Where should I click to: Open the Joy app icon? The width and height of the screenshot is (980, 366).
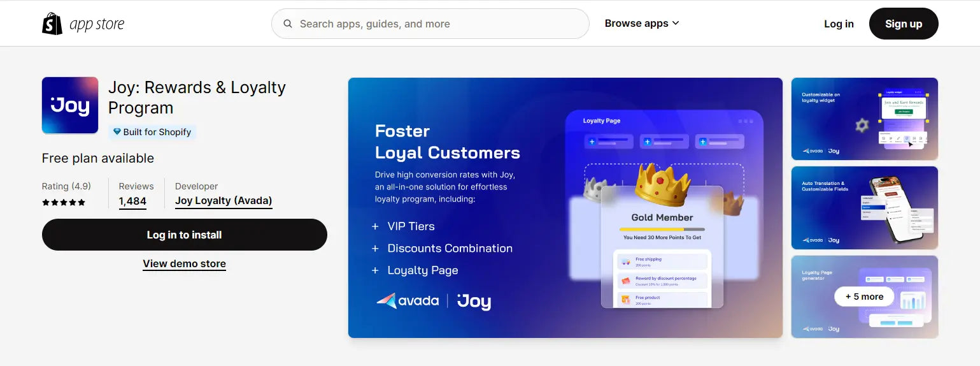pos(70,105)
